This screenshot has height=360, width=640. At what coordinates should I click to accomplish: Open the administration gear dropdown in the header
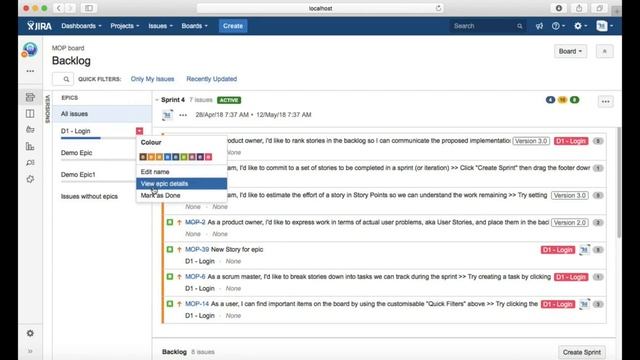tap(580, 26)
